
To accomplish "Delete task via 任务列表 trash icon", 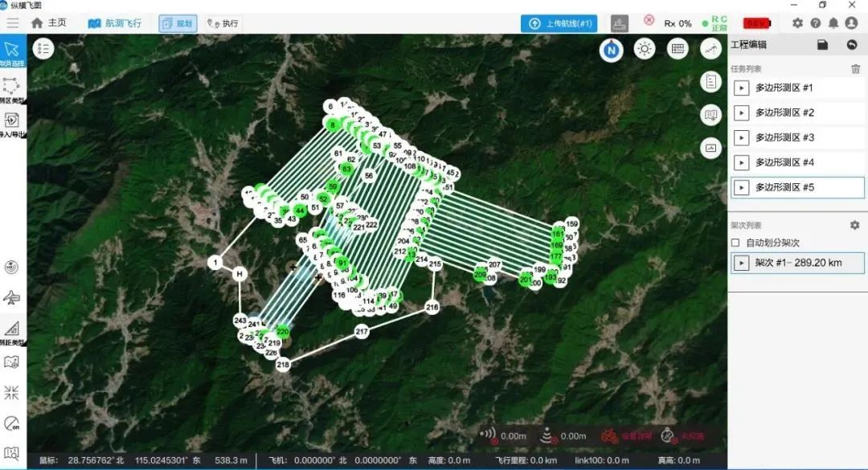I will point(855,68).
